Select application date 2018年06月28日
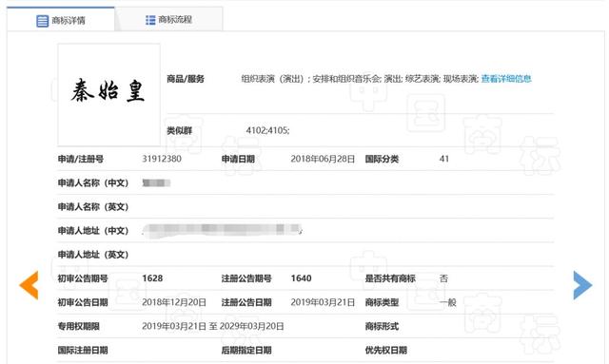This screenshot has height=364, width=609. point(323,159)
